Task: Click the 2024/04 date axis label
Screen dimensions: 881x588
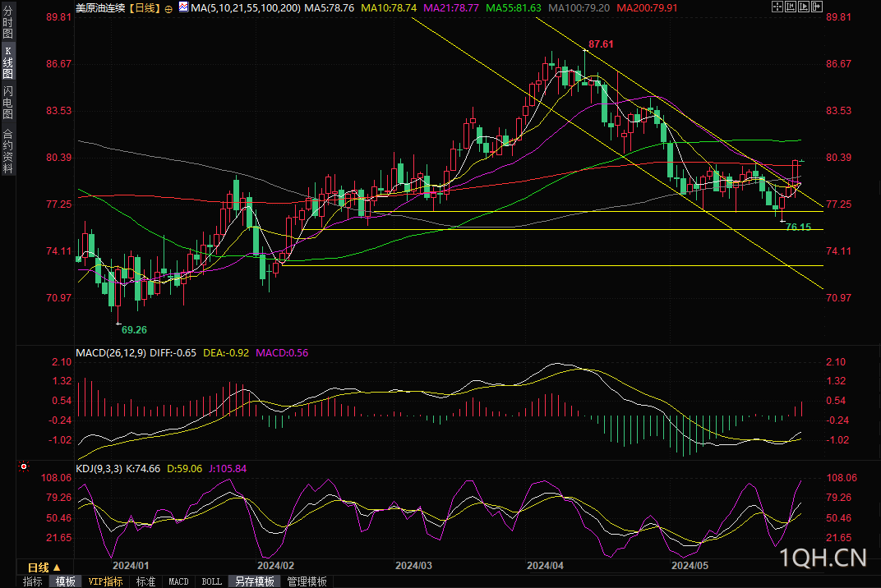Action: [x=545, y=565]
